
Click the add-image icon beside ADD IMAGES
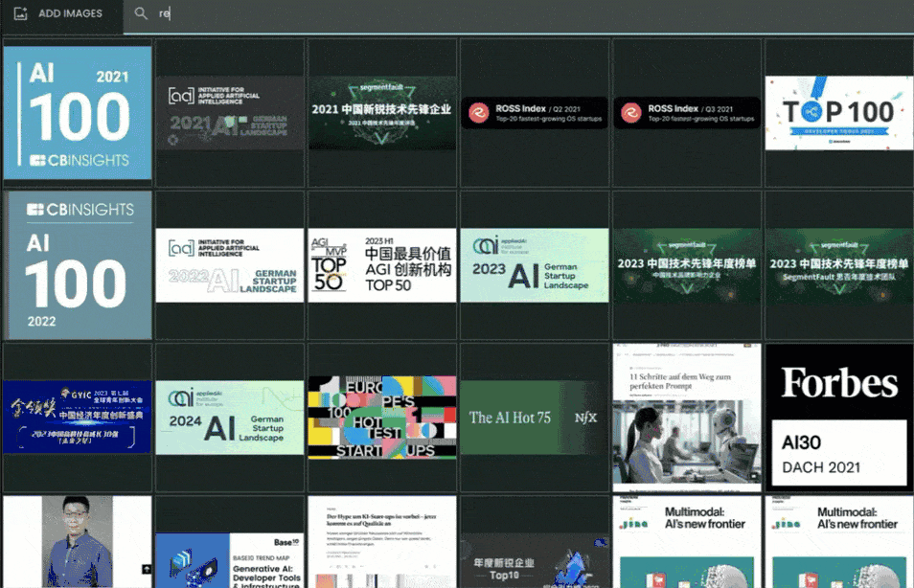[20, 13]
